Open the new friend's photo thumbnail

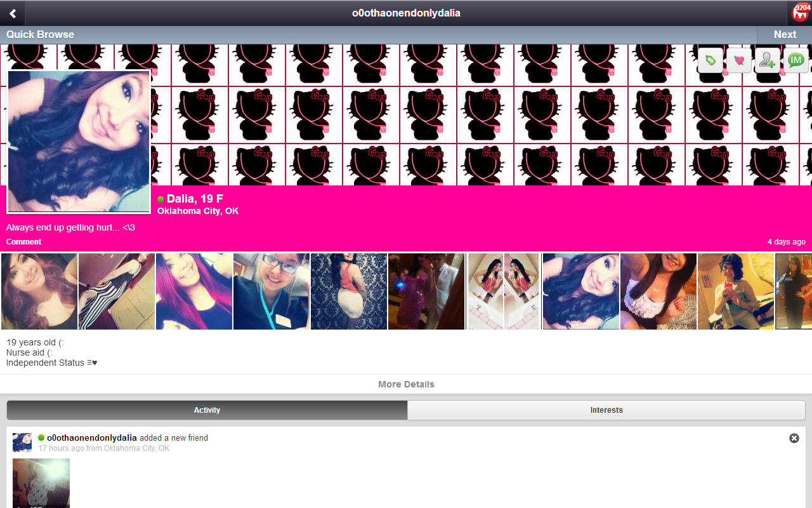tap(41, 483)
